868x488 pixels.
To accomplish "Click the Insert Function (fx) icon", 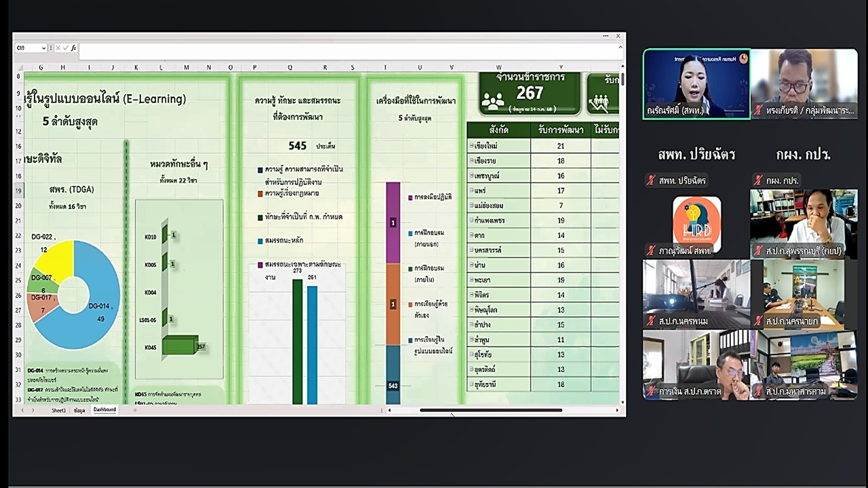I will [x=73, y=48].
